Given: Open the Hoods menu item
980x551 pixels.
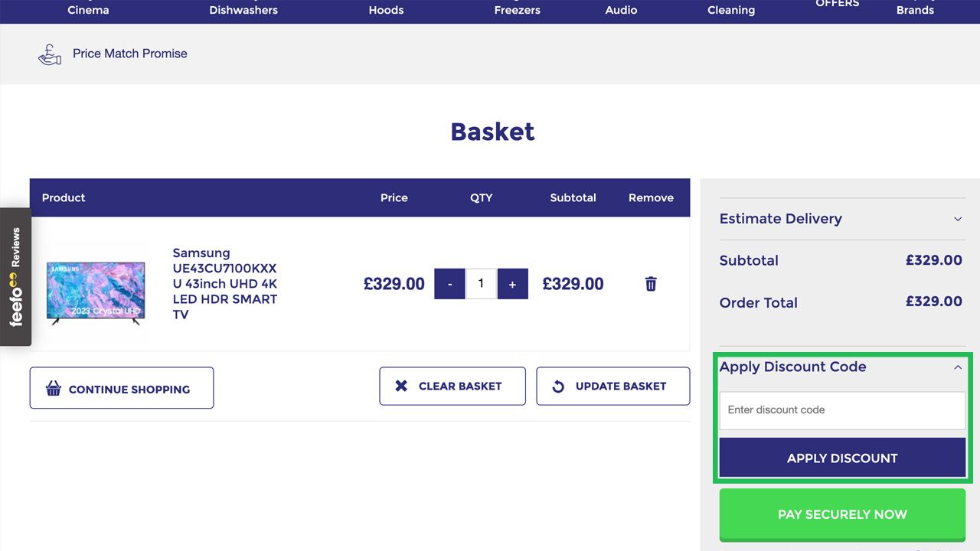Looking at the screenshot, I should tap(386, 10).
